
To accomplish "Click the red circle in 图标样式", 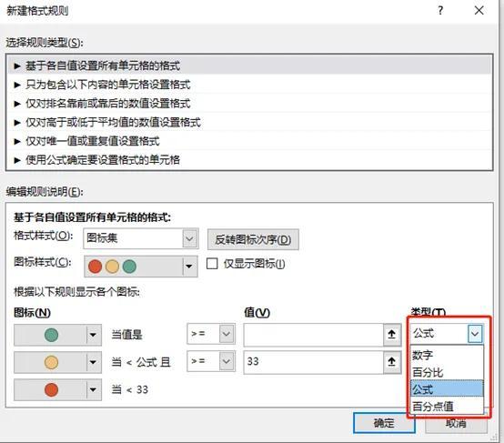I will (95, 267).
